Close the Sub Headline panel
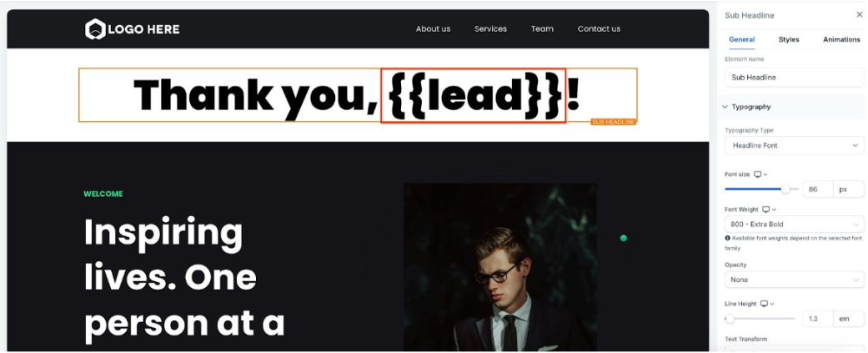The width and height of the screenshot is (868, 353). click(859, 15)
